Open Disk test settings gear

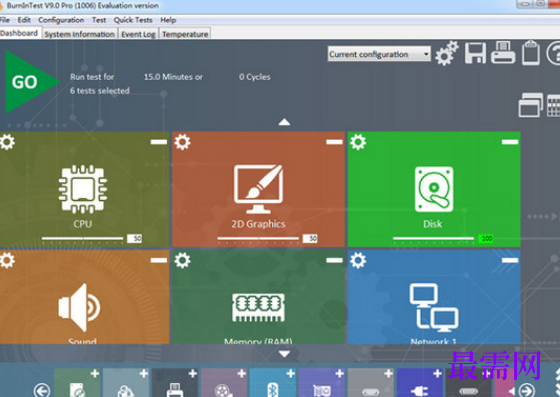click(358, 142)
